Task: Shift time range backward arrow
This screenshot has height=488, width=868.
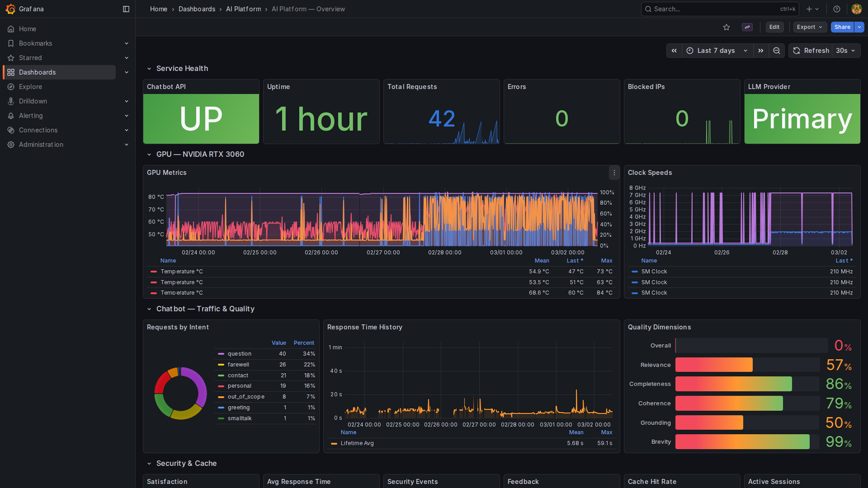Action: click(674, 51)
